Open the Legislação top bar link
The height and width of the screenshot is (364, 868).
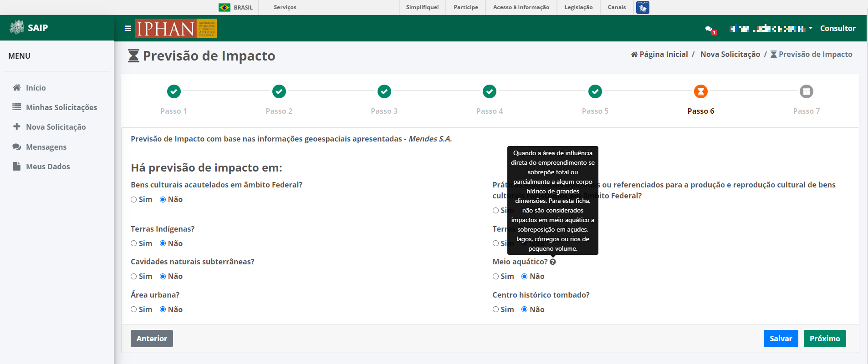[x=578, y=7]
